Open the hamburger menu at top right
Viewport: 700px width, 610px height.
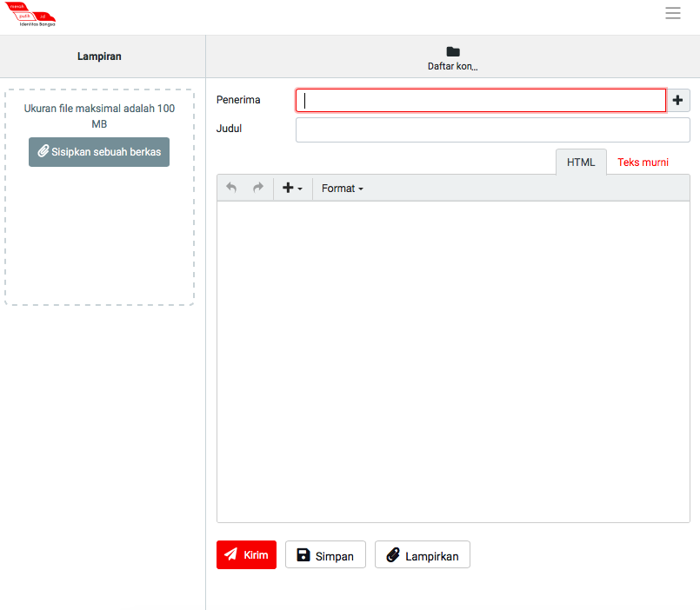(673, 13)
